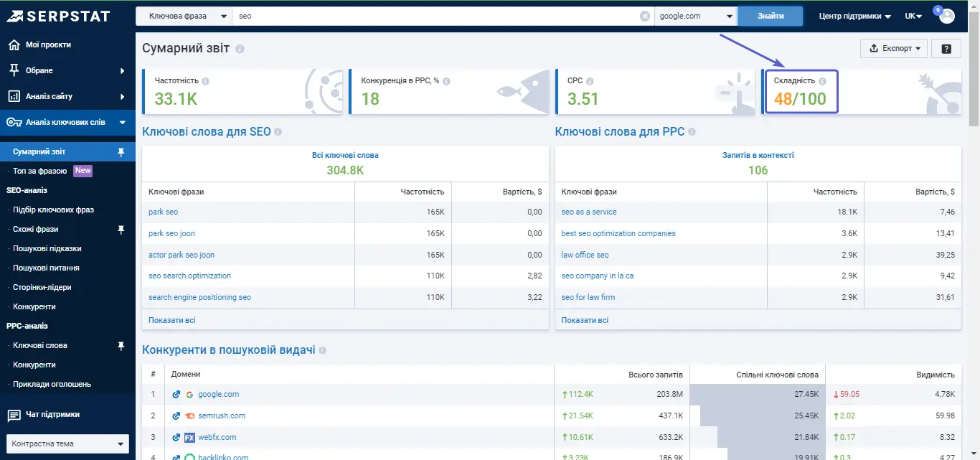980x460 pixels.
Task: Click the New badge by Топ за фразою
Action: [83, 171]
